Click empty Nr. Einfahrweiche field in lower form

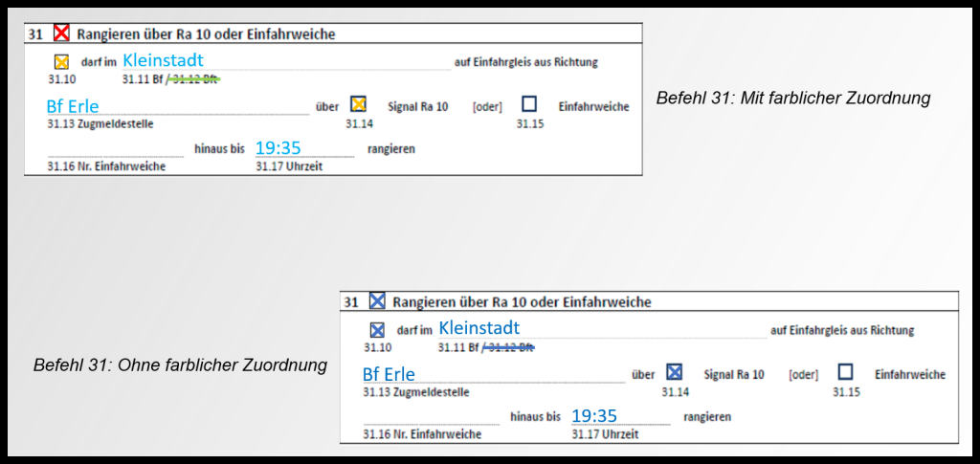point(431,417)
